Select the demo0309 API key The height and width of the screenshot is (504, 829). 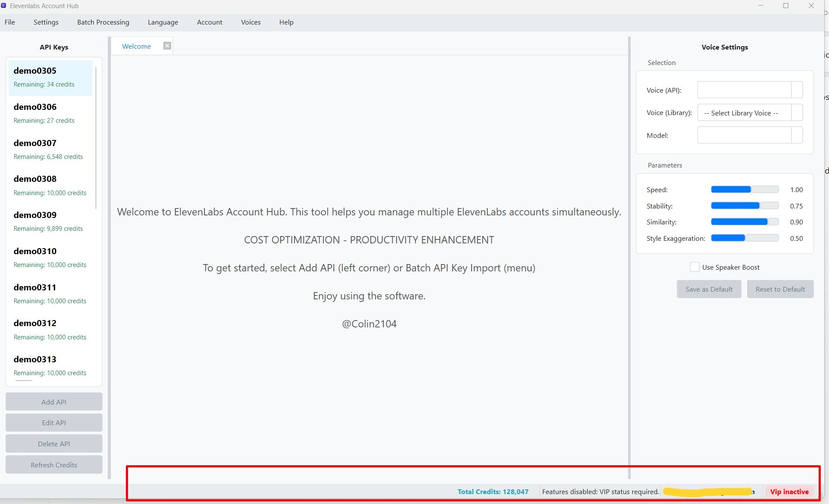tap(50, 222)
